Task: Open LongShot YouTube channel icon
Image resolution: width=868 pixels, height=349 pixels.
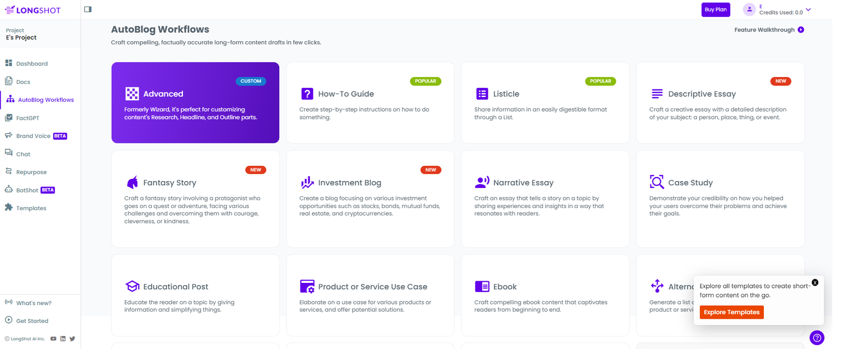Action: pos(53,339)
